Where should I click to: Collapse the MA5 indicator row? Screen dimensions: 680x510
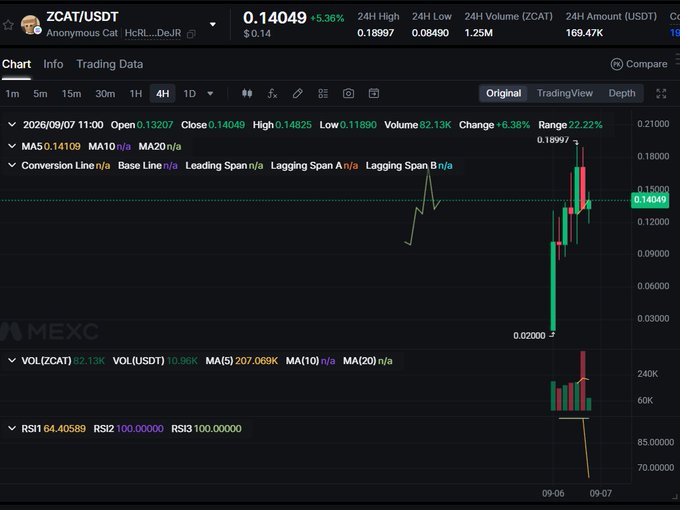coord(12,146)
